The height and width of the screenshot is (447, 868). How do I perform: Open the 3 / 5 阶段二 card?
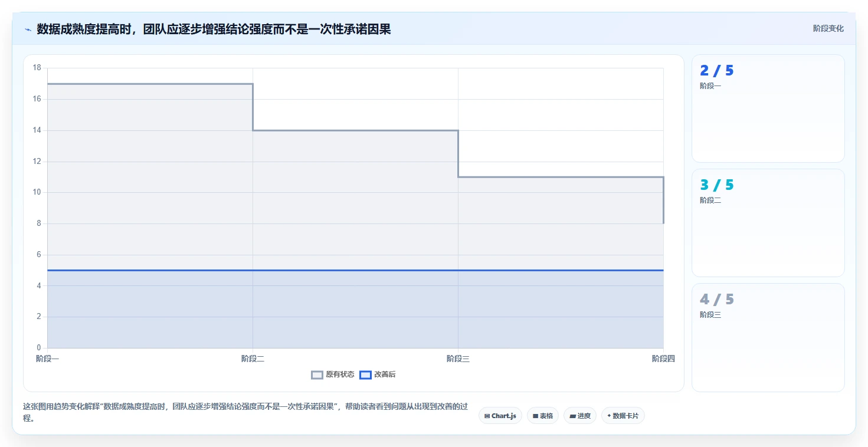click(768, 223)
